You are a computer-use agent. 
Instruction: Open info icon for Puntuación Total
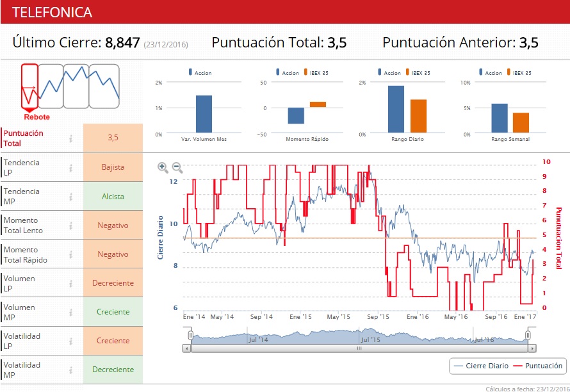click(71, 138)
